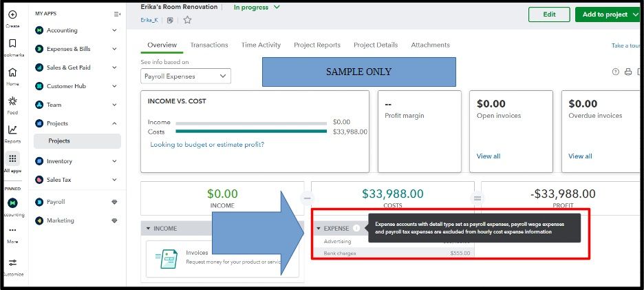
Task: Open the Erika_K customer link
Action: click(x=149, y=20)
